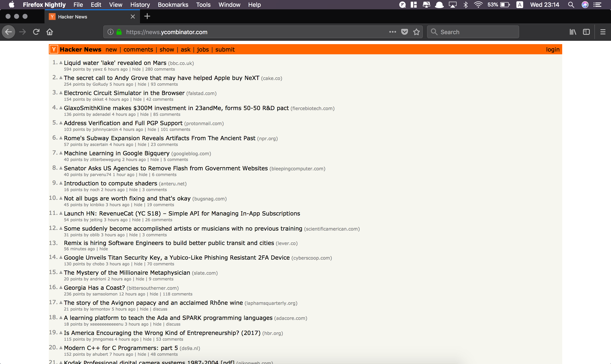This screenshot has width=611, height=364.
Task: Go to the browser home page
Action: [x=50, y=32]
